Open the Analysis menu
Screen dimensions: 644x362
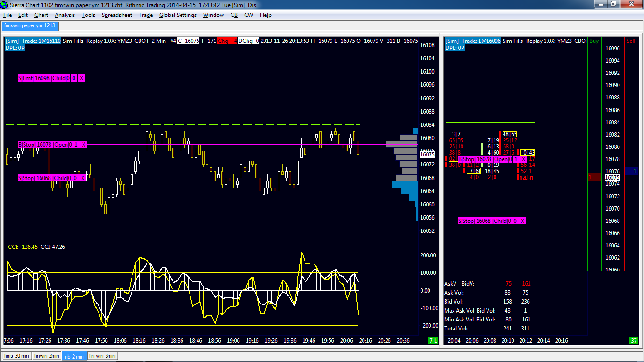click(65, 15)
